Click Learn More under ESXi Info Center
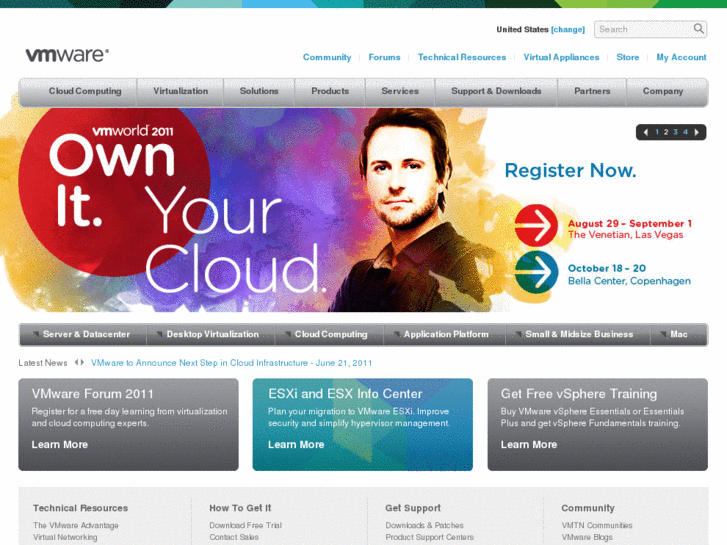The width and height of the screenshot is (727, 545). point(296,444)
